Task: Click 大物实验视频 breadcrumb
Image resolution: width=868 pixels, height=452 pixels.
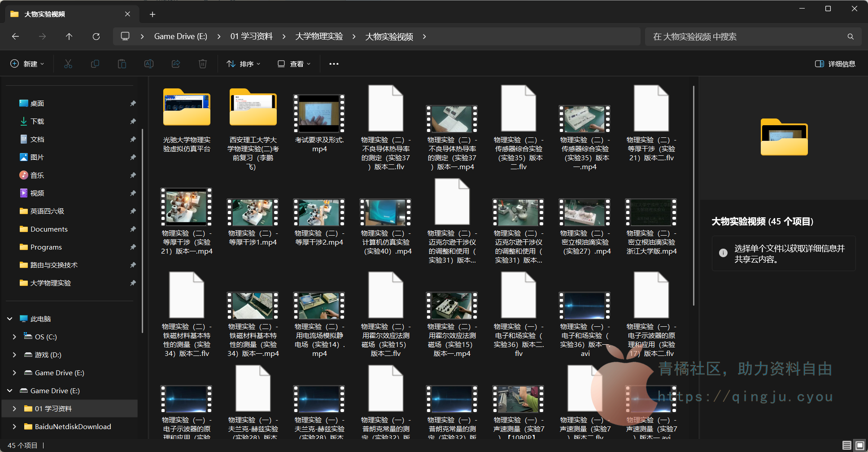Action: (x=389, y=36)
